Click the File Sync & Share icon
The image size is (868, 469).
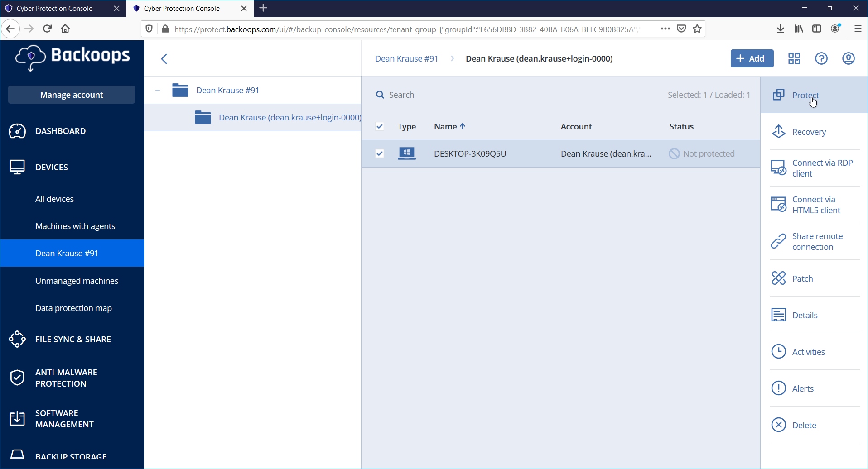click(17, 340)
